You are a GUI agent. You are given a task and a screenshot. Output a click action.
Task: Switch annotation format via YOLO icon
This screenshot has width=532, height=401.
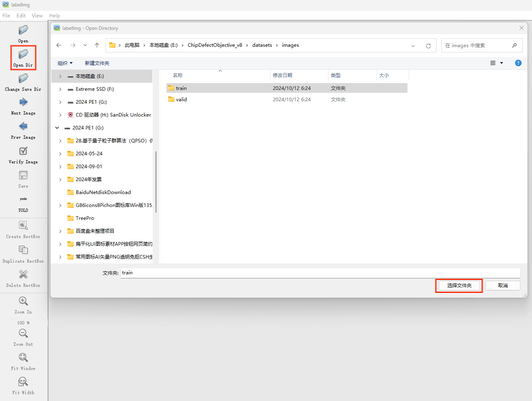(x=23, y=199)
